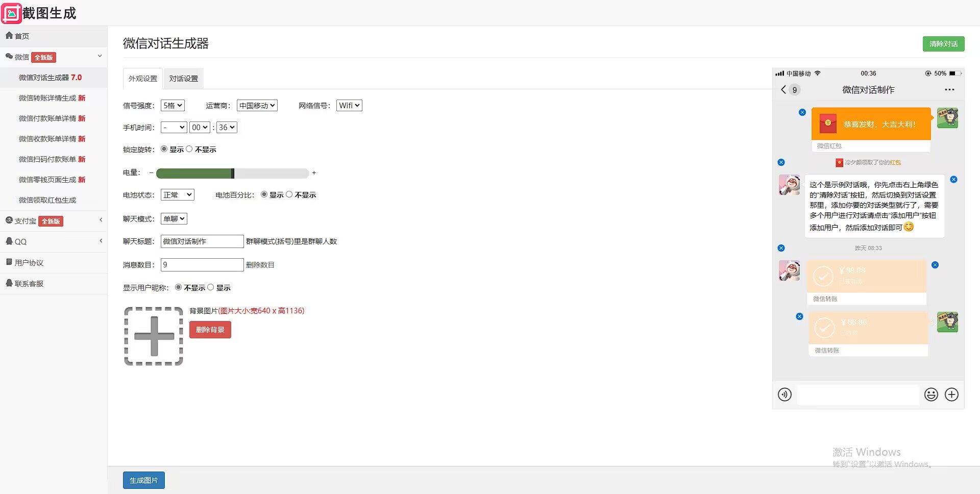Delete the long example text message via X
Viewport: 980px width, 494px height.
click(x=953, y=180)
